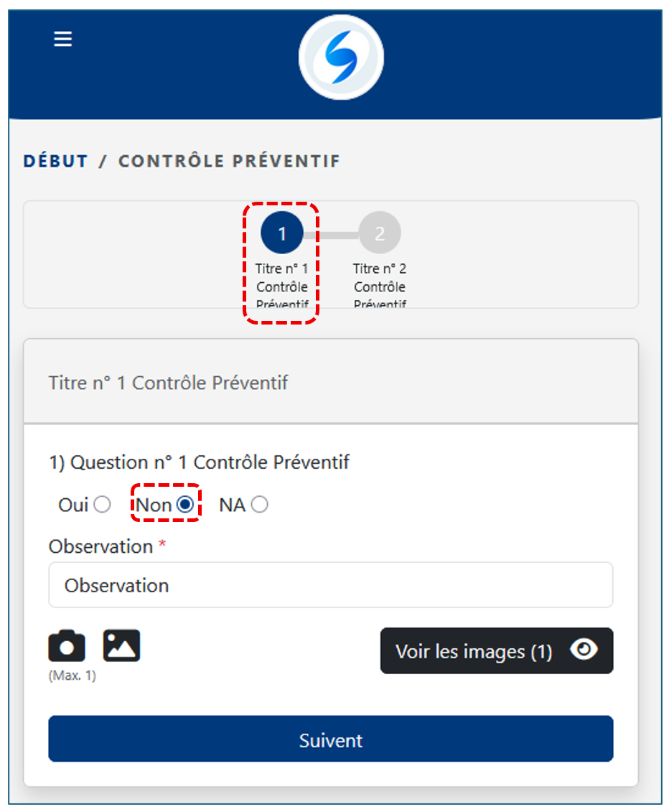Take a photo with the camera icon

pyautogui.click(x=67, y=646)
